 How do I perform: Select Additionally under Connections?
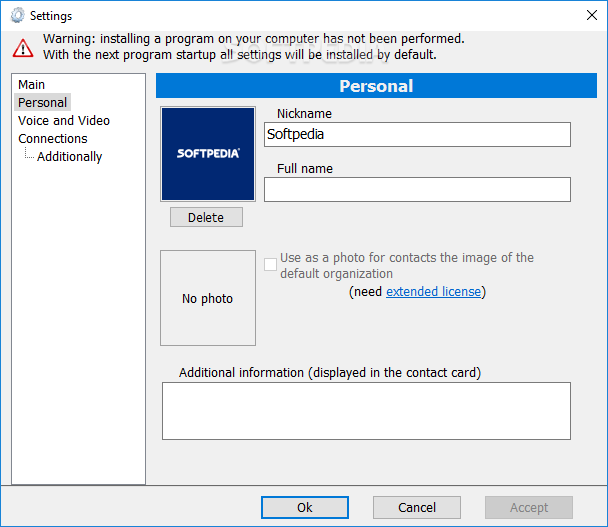[x=69, y=157]
